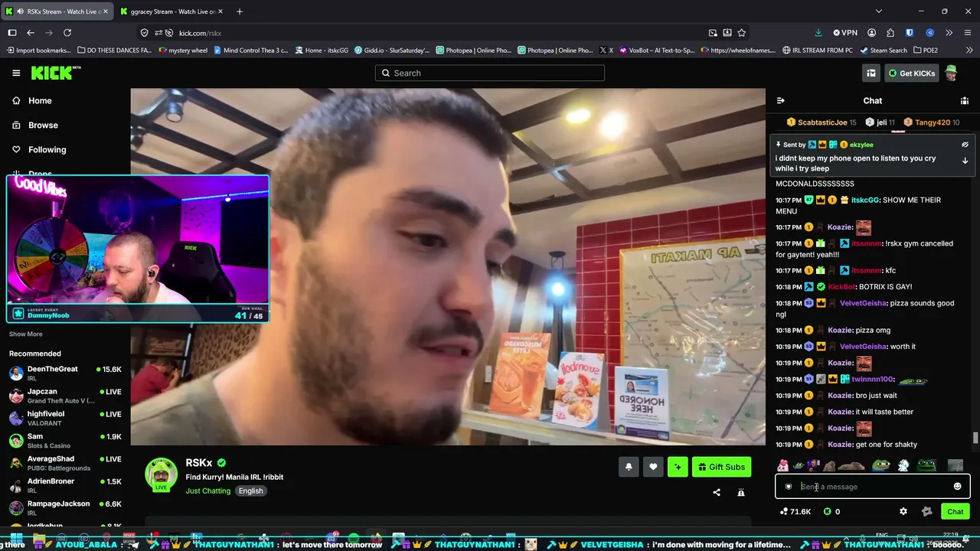Open the Steam Search bookmark
The image size is (980, 551).
[883, 51]
